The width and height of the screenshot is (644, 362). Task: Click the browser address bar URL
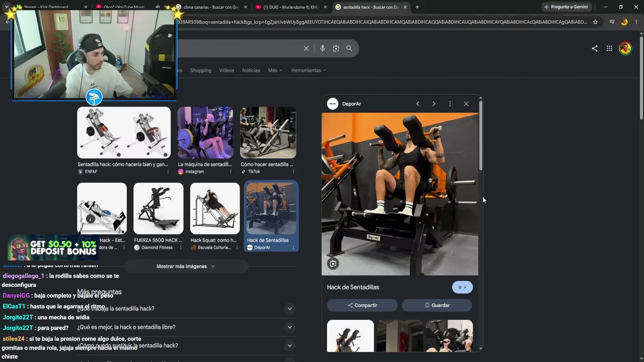(382, 22)
